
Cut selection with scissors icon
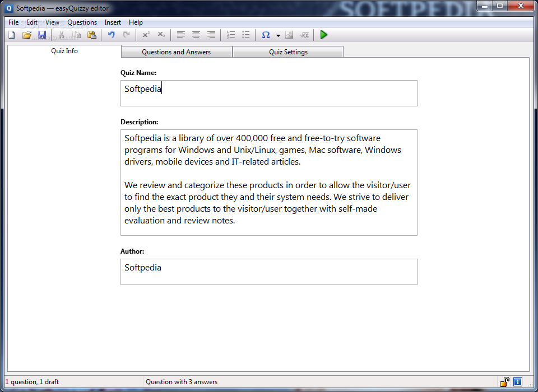pos(62,35)
